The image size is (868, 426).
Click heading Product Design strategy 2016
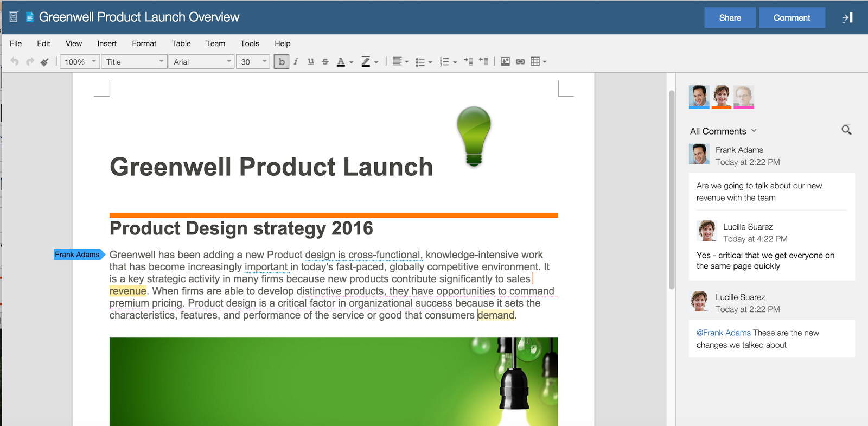(x=241, y=228)
